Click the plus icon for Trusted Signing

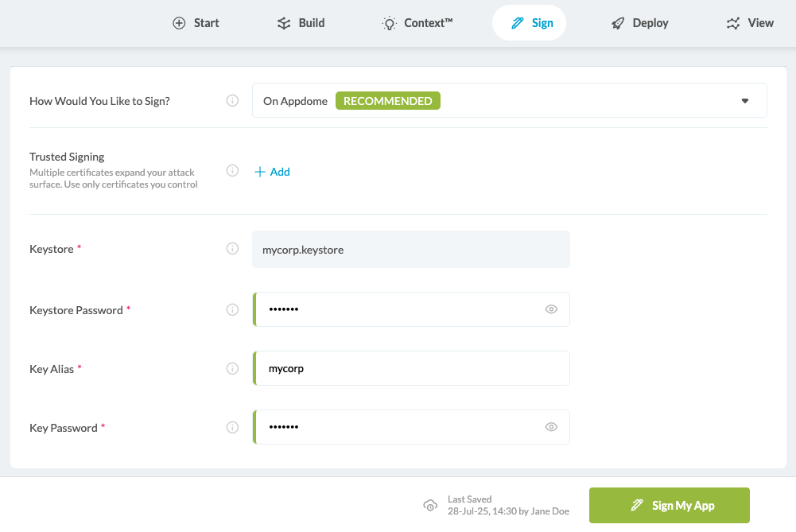[259, 172]
